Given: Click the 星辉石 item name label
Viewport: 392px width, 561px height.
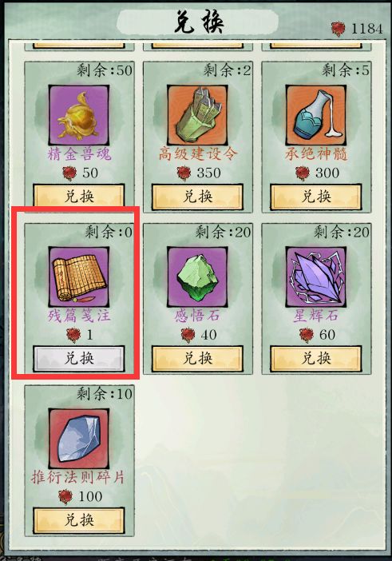Looking at the screenshot, I should point(316,316).
